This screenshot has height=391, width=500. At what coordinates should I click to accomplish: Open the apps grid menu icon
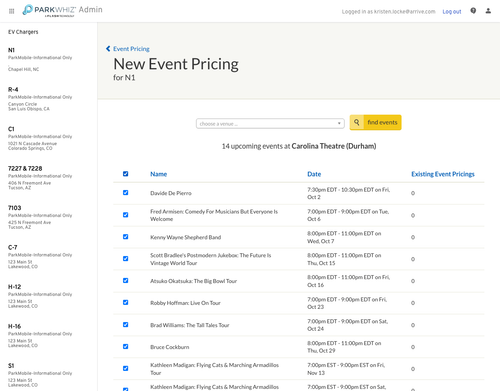point(11,11)
